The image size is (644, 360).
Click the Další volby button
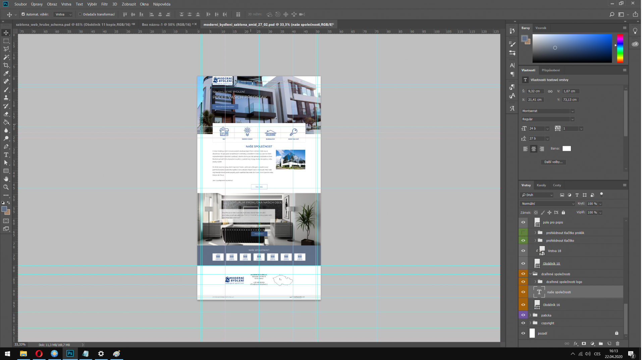[553, 162]
